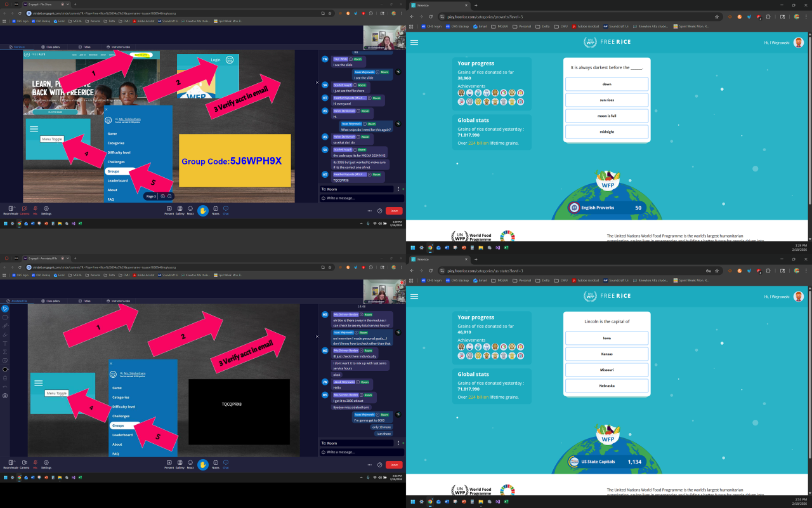812x508 pixels.
Task: Open hamburger menu in the English Proverbs Freerice window
Action: [414, 43]
